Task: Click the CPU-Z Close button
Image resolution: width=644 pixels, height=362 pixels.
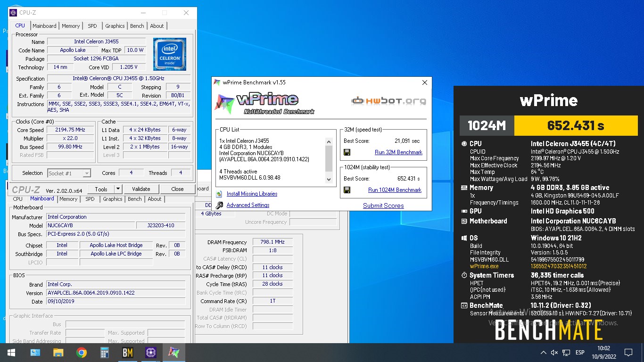Action: [x=177, y=189]
